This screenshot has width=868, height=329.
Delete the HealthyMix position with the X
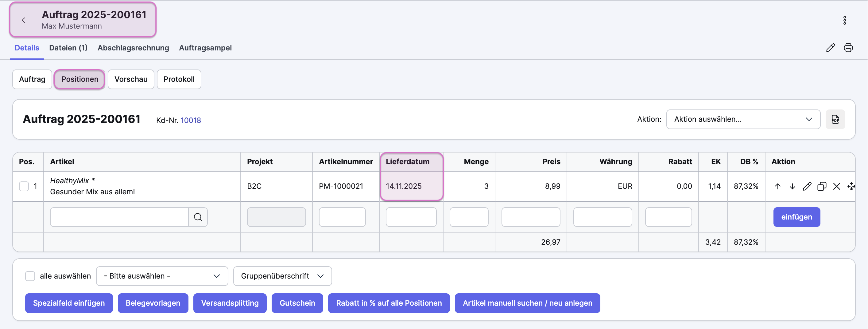pyautogui.click(x=836, y=186)
